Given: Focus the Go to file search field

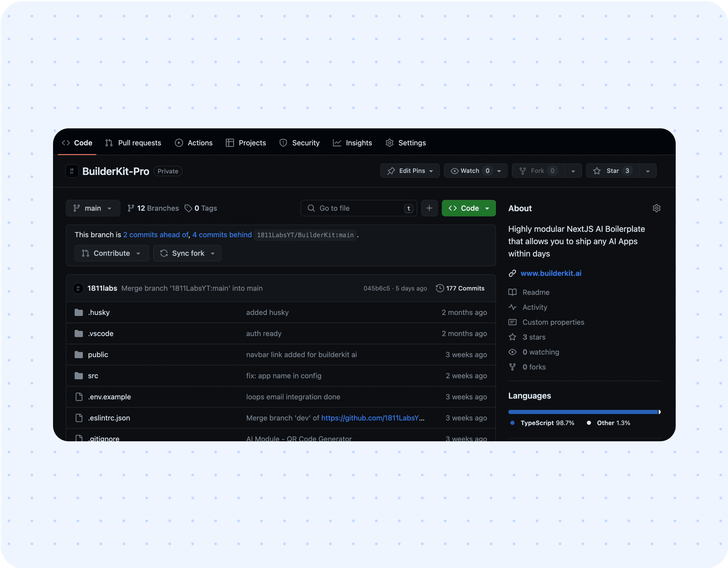Looking at the screenshot, I should pos(358,208).
